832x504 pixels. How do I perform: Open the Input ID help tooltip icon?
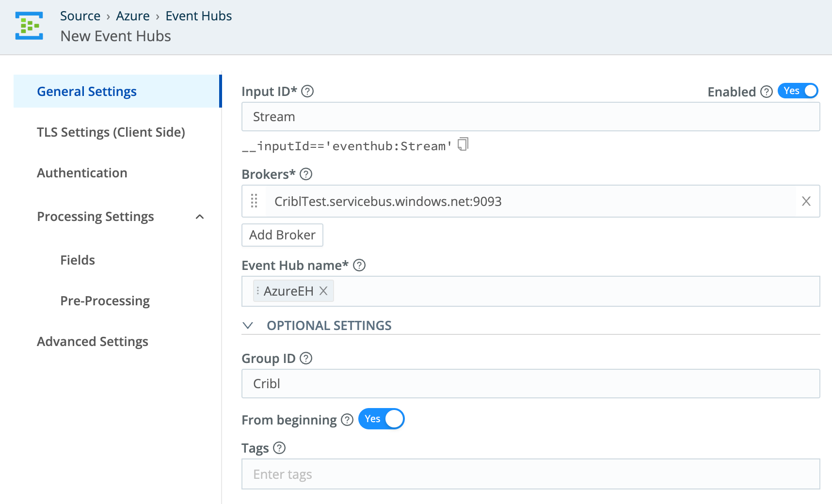[307, 91]
